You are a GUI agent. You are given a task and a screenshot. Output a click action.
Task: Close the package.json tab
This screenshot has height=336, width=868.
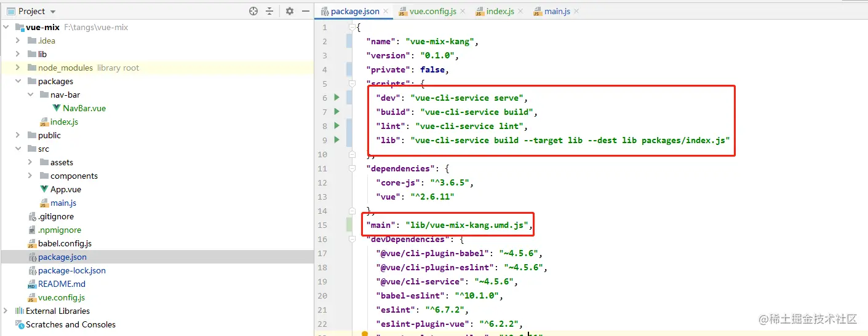tap(386, 11)
